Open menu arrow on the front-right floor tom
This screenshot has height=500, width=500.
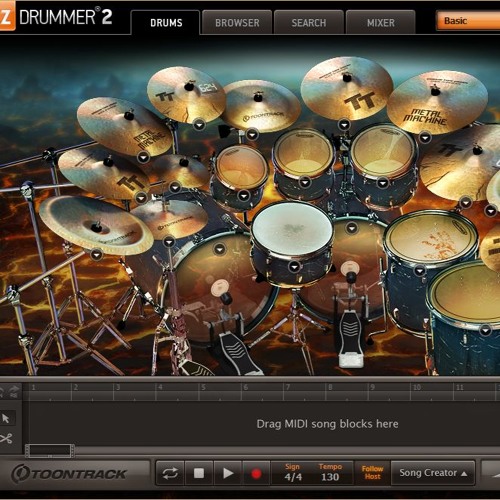[485, 330]
